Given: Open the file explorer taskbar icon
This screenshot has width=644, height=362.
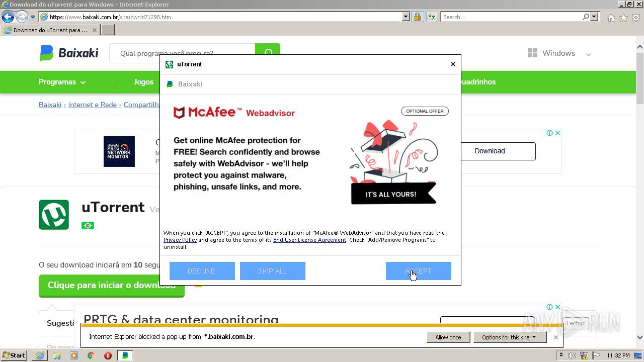Looking at the screenshot, I should click(x=57, y=355).
